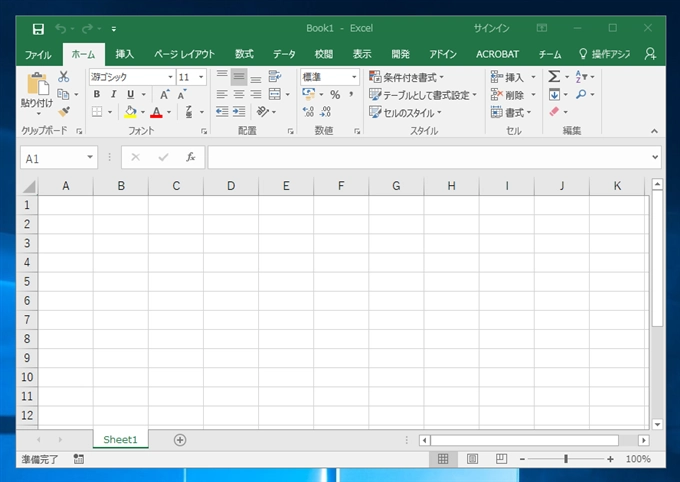Click the Accounting Number Format icon
The image size is (680, 482).
pyautogui.click(x=309, y=94)
